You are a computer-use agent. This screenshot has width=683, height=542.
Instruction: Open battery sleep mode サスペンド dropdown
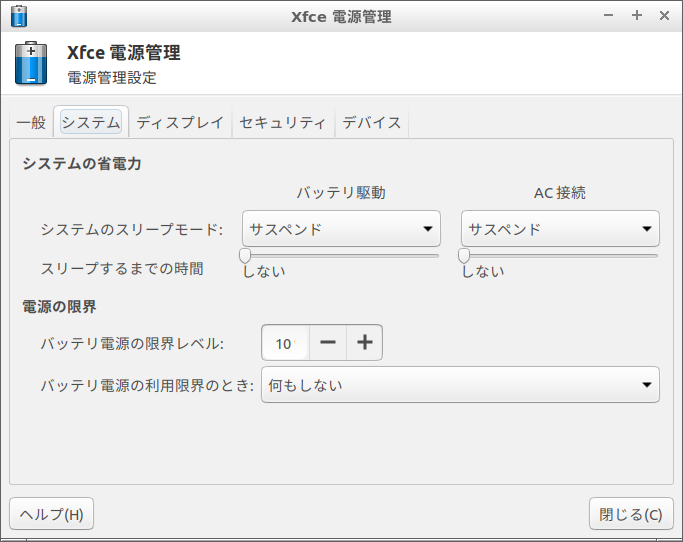[x=341, y=229]
